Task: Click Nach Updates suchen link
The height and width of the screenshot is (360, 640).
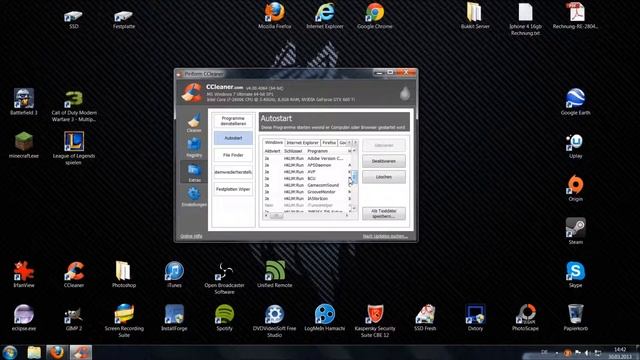Action: tap(385, 236)
